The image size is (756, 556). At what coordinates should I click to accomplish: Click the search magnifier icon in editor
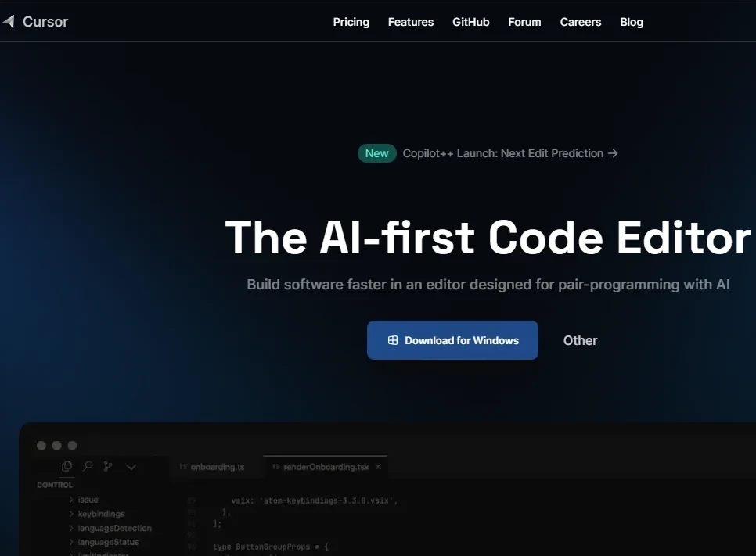[x=88, y=466]
